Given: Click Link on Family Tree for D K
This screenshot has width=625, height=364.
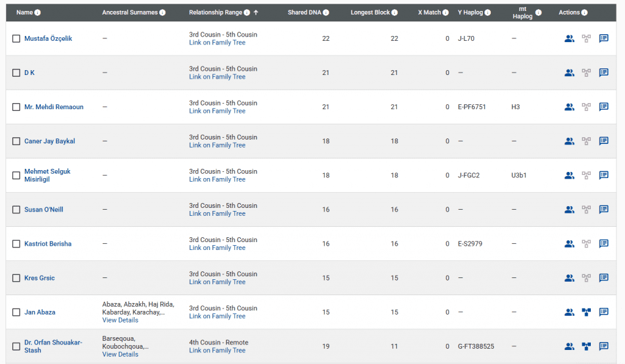Looking at the screenshot, I should (x=217, y=77).
